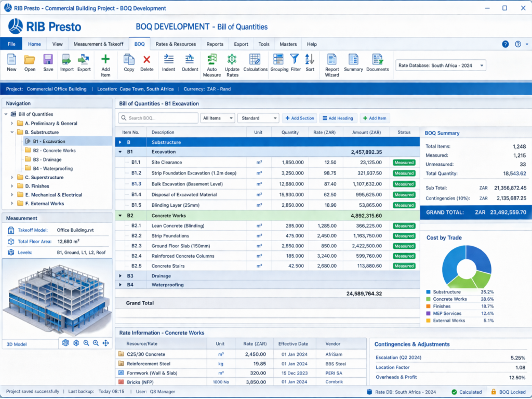Click the Add Section button
The width and height of the screenshot is (532, 399).
(300, 118)
